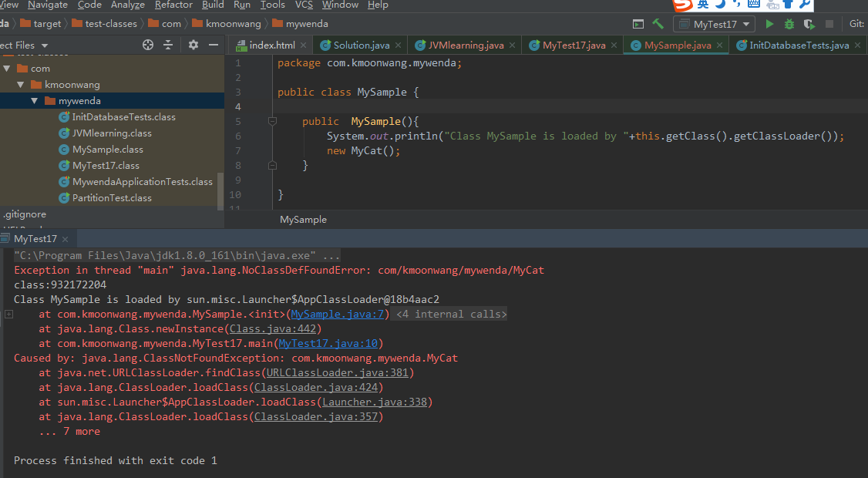The height and width of the screenshot is (478, 868).
Task: Start debugging with the green bug icon
Action: (789, 24)
